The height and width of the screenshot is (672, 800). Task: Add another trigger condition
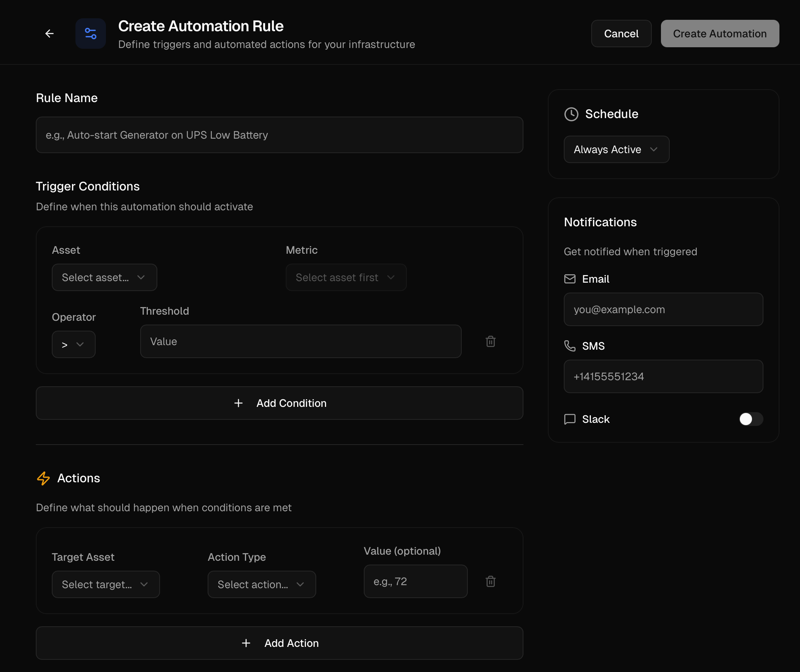point(280,403)
